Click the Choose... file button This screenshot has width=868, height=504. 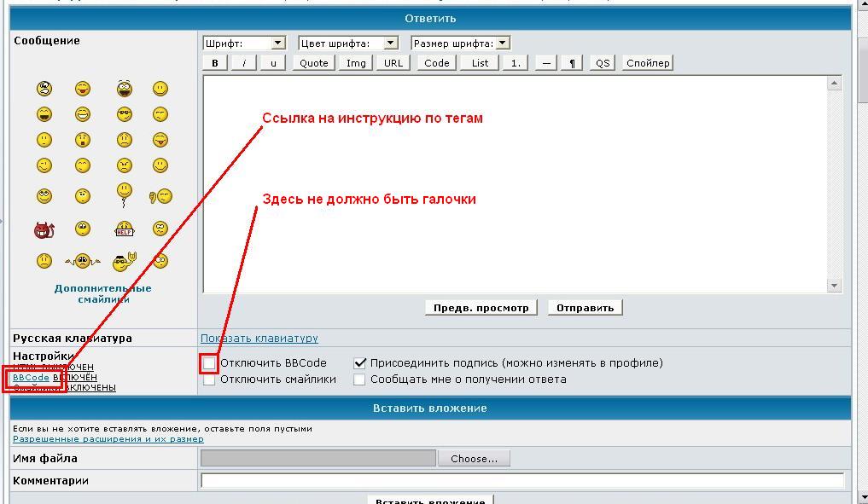[x=474, y=459]
